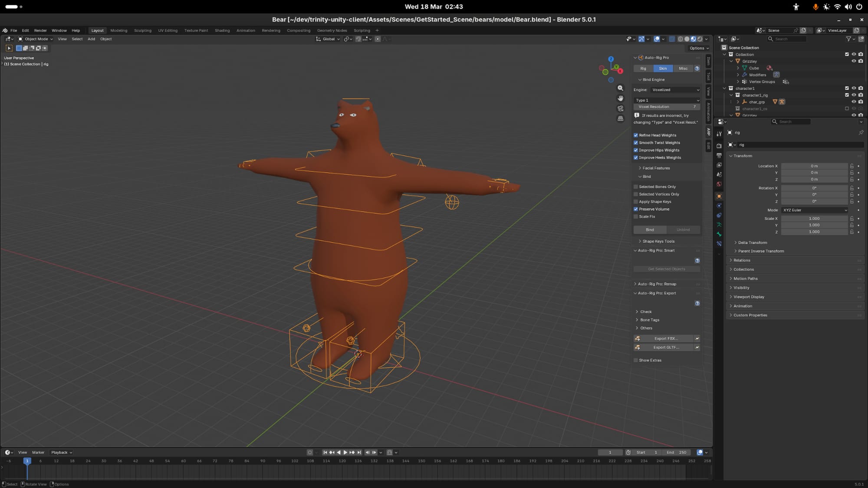Toggle the camera view icon in viewport
The width and height of the screenshot is (868, 488).
point(621,108)
